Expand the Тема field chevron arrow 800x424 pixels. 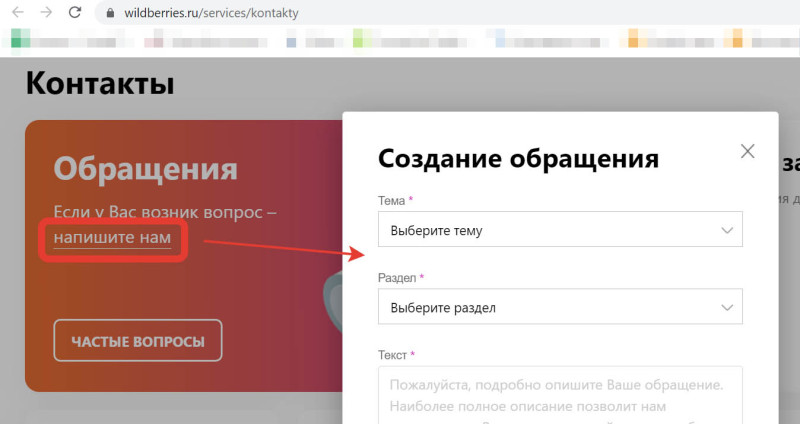[x=727, y=231]
